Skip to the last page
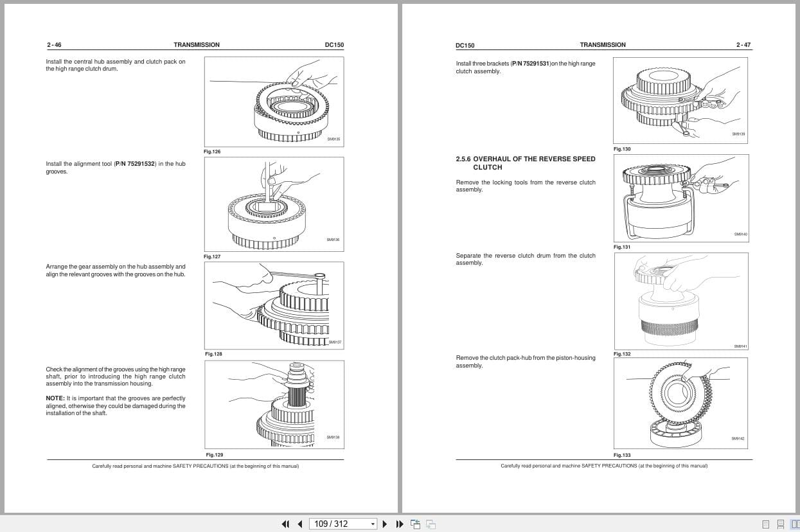800x532 pixels. click(x=400, y=524)
